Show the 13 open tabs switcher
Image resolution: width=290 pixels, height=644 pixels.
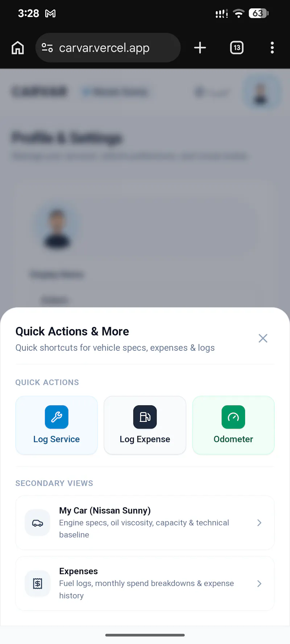tap(237, 48)
